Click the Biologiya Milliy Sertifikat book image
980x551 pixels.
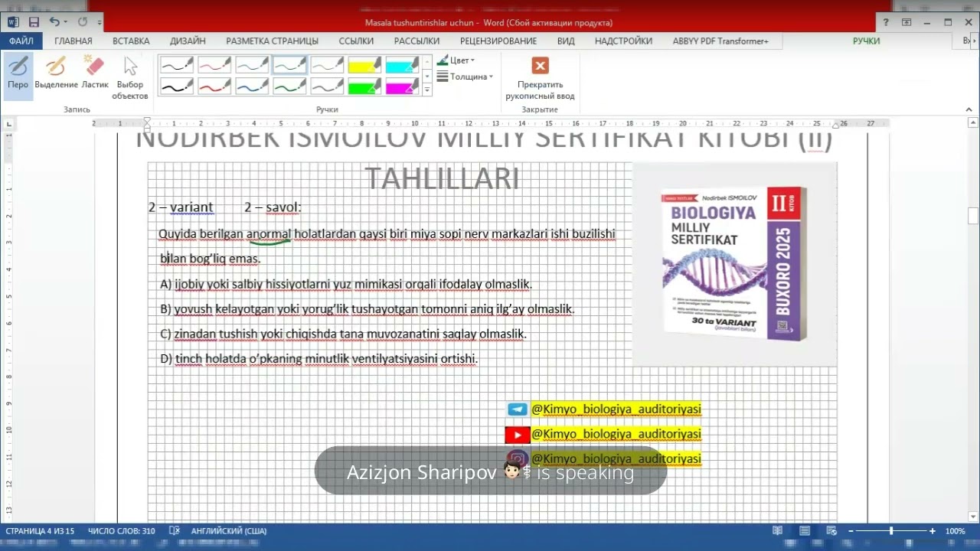pos(734,264)
